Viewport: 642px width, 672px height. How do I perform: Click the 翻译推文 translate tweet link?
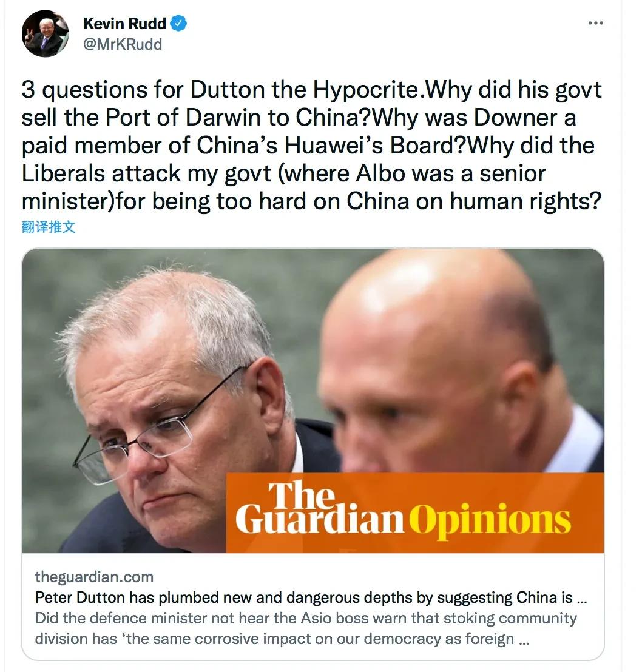49,227
